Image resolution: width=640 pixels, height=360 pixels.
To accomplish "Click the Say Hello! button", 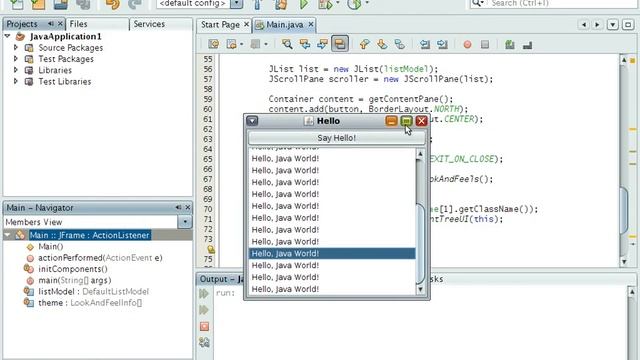I will (x=337, y=138).
